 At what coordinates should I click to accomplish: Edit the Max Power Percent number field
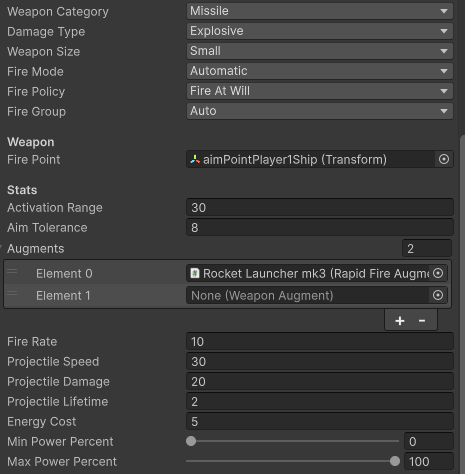pos(429,461)
